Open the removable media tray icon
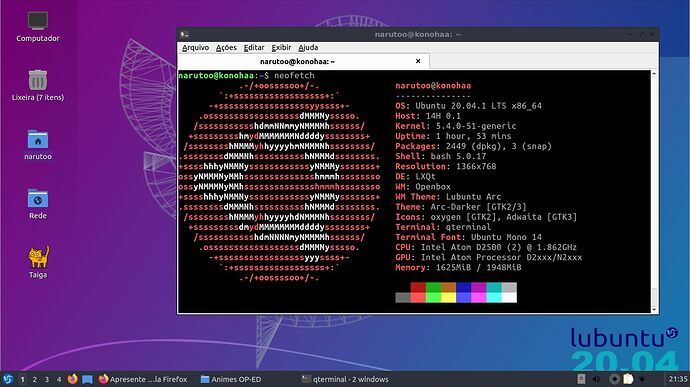The image size is (690, 387). tap(581, 379)
